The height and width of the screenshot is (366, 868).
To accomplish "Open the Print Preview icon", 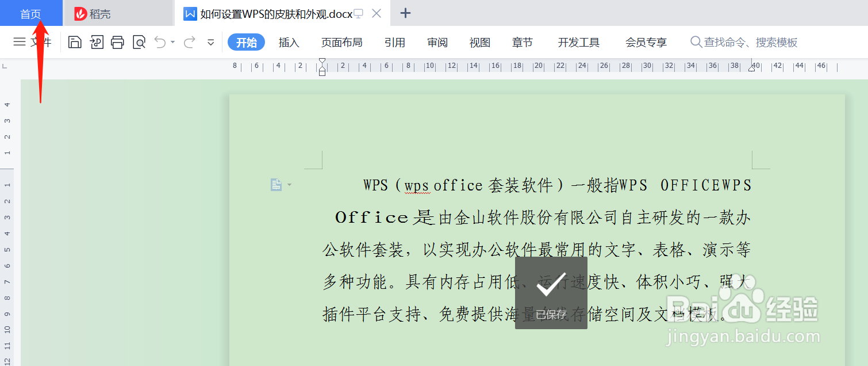I will click(x=139, y=42).
